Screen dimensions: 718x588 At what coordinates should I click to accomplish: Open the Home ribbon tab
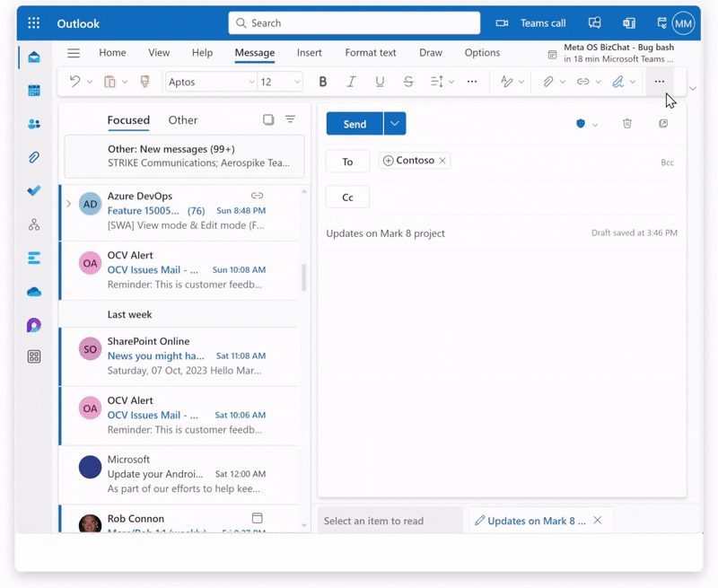pyautogui.click(x=112, y=53)
